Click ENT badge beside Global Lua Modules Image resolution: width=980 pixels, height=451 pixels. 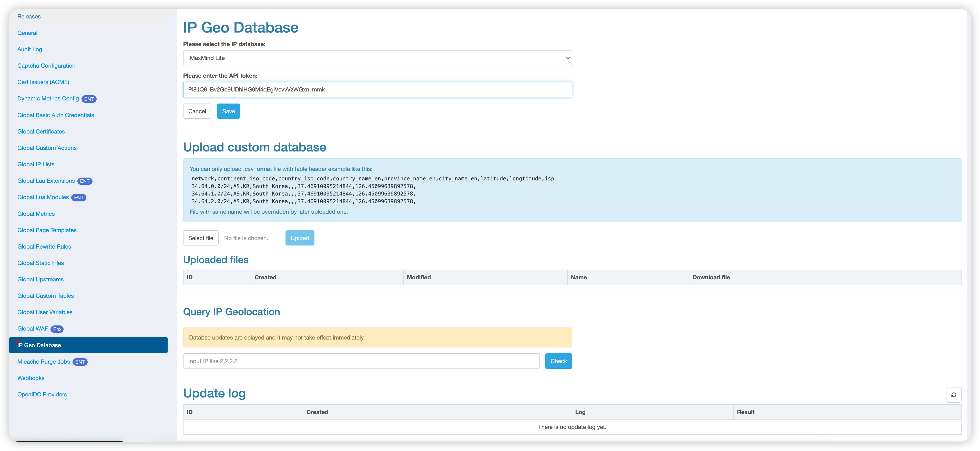tap(79, 197)
